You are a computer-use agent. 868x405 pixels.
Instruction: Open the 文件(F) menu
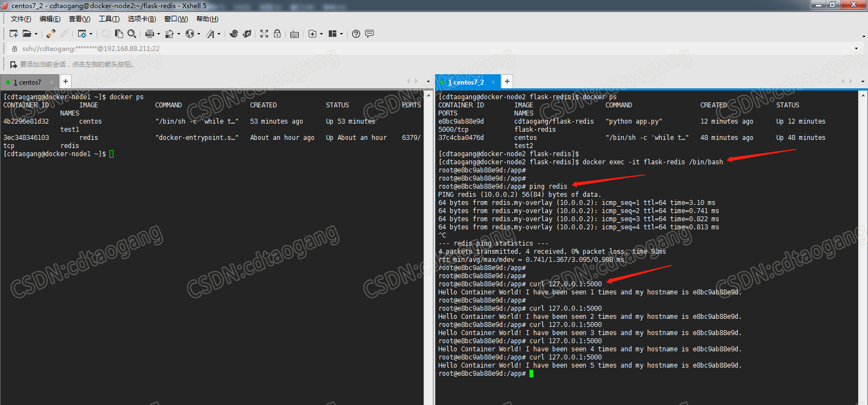pyautogui.click(x=21, y=19)
